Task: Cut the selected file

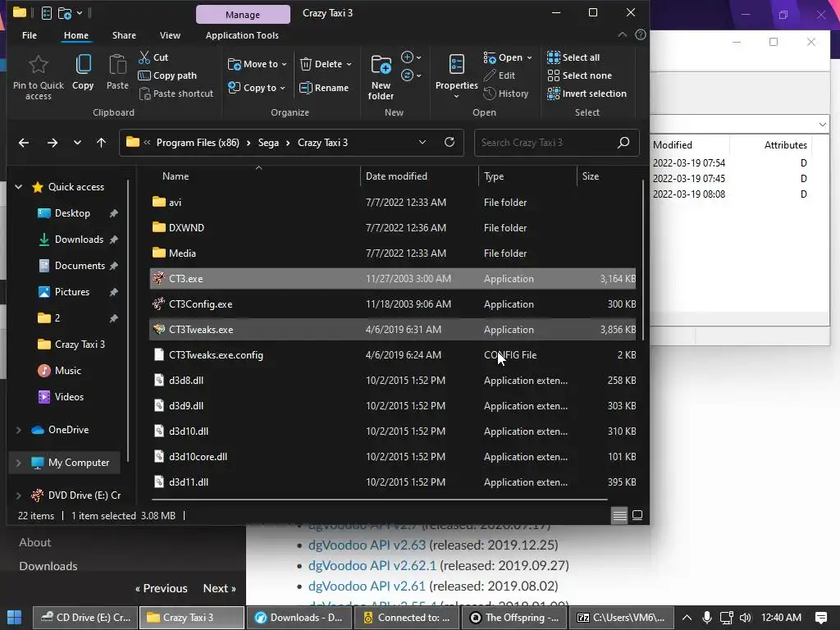Action: (153, 57)
